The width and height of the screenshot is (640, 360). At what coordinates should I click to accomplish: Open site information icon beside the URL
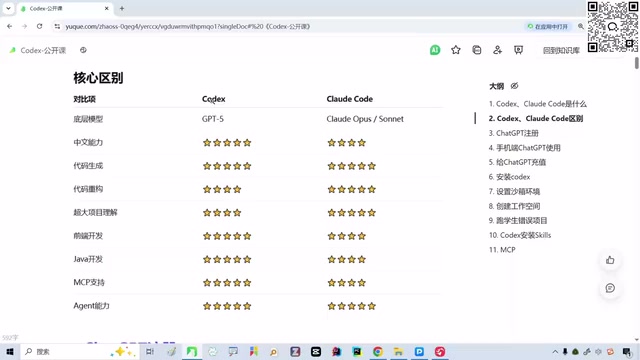tap(57, 26)
